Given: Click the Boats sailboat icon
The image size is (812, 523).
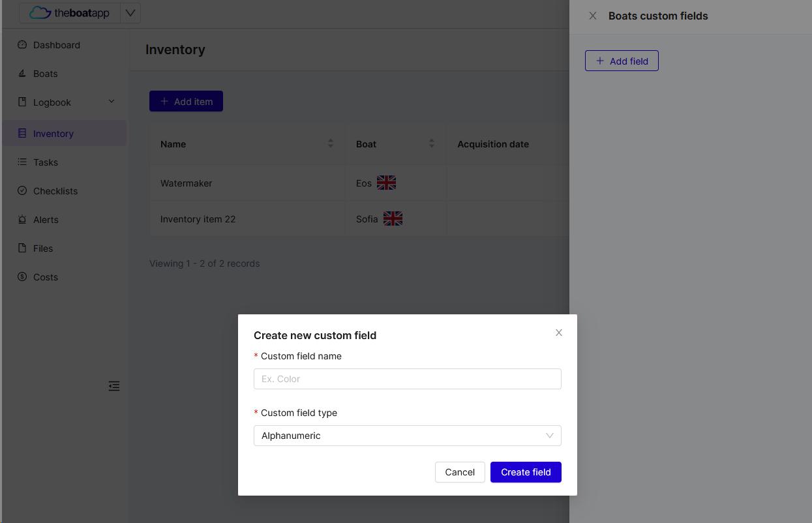Looking at the screenshot, I should pos(22,74).
